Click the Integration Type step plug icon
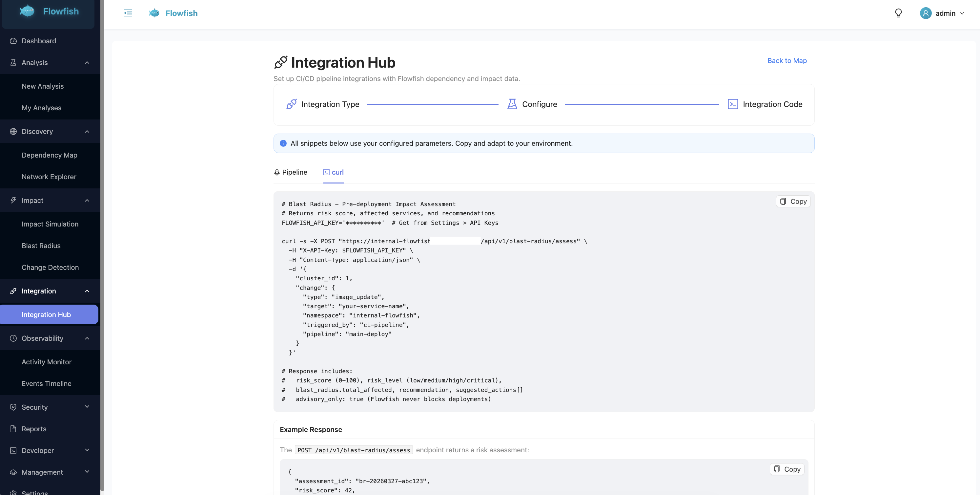Image resolution: width=980 pixels, height=495 pixels. click(292, 104)
